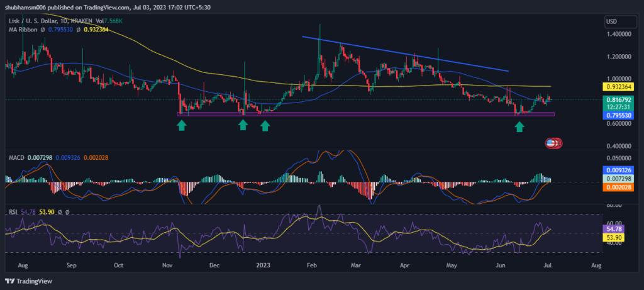Click the purple 54.78 RSI axis label
The width and height of the screenshot is (644, 290).
point(613,228)
